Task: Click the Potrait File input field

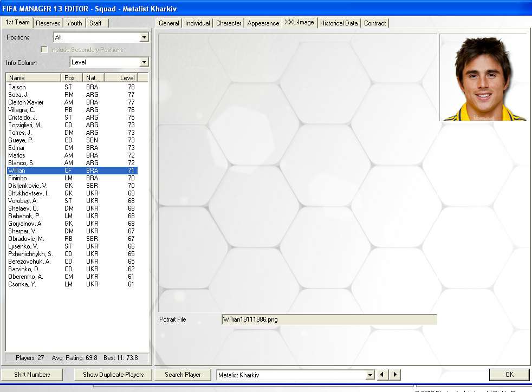Action: click(329, 319)
